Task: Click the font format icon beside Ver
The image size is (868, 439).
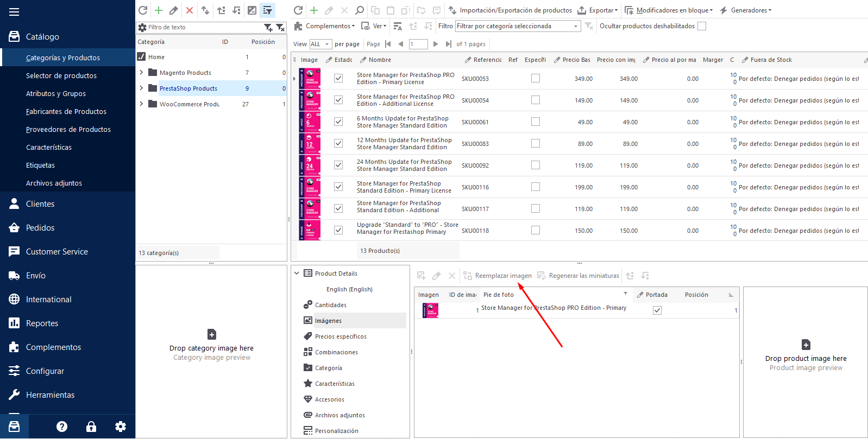Action: click(398, 26)
